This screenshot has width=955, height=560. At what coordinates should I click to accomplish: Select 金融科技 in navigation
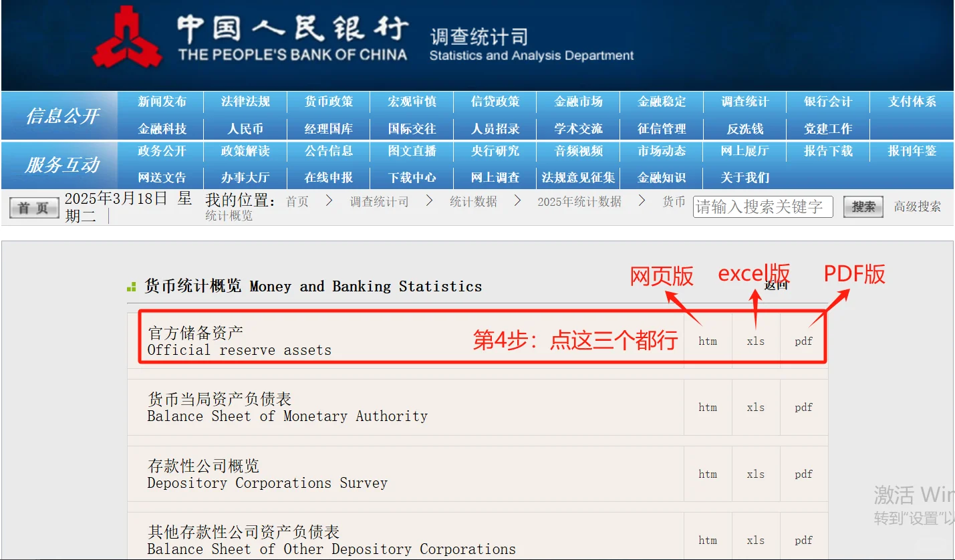162,128
